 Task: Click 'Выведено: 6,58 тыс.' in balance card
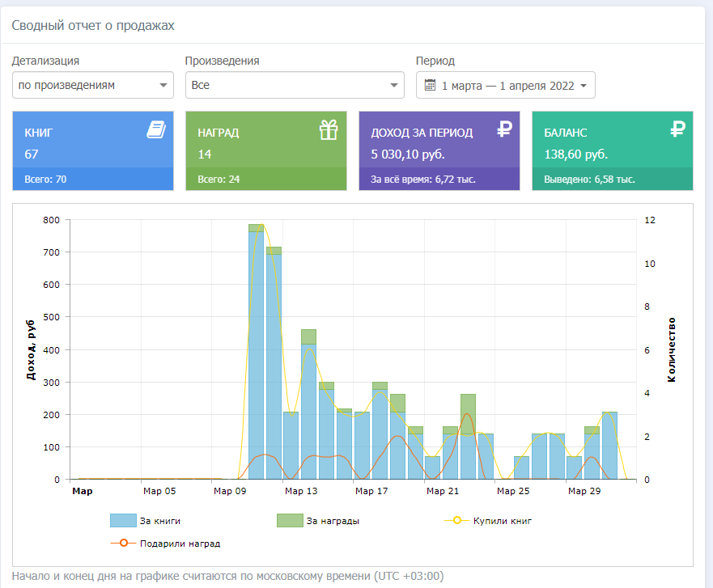pyautogui.click(x=588, y=180)
